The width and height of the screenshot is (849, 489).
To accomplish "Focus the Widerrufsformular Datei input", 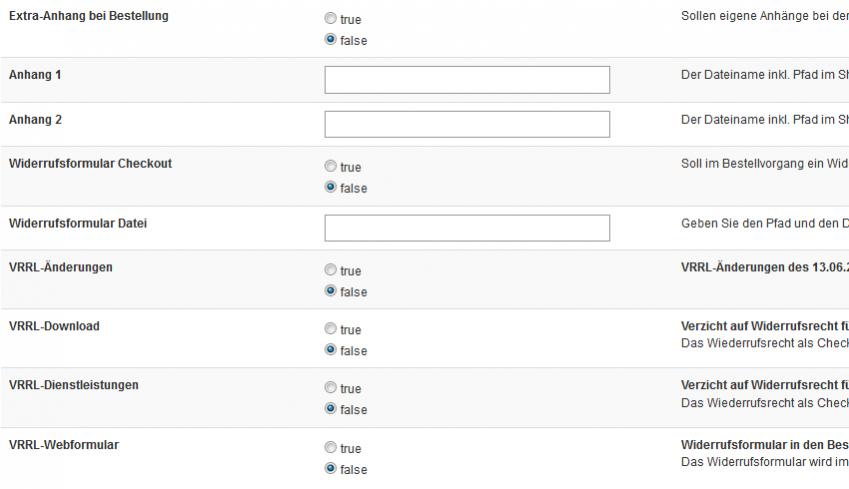I will 467,228.
